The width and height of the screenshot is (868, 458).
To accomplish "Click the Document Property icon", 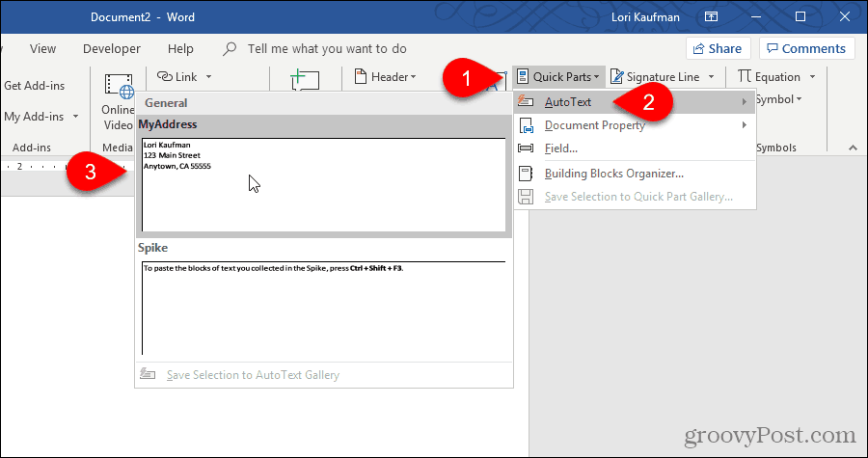I will point(526,125).
